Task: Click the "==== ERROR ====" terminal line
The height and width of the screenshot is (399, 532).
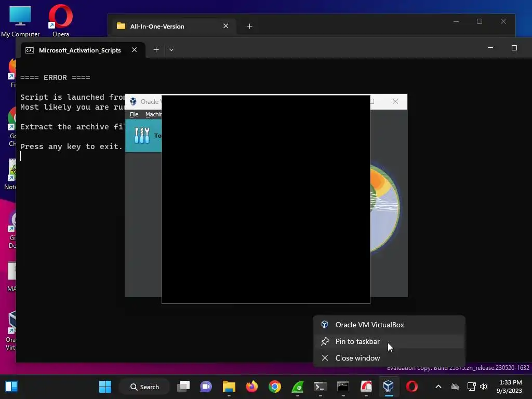Action: click(x=55, y=77)
